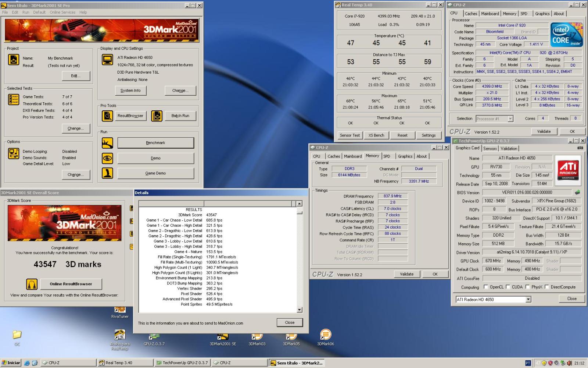This screenshot has width=588, height=368.
Task: Click the Online ResultBrowser icon in score window
Action: click(32, 284)
